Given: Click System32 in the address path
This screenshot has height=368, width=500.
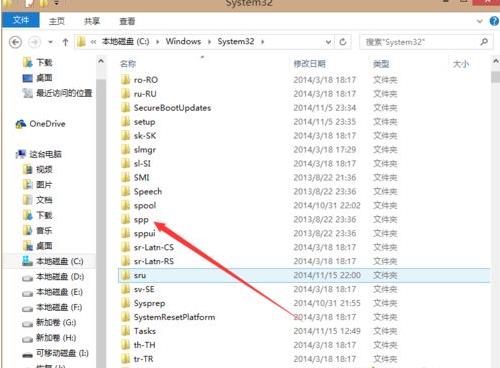Looking at the screenshot, I should point(236,41).
